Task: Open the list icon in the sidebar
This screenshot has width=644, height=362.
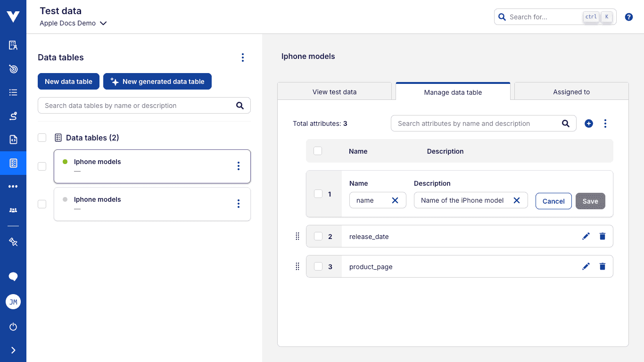Action: click(13, 92)
